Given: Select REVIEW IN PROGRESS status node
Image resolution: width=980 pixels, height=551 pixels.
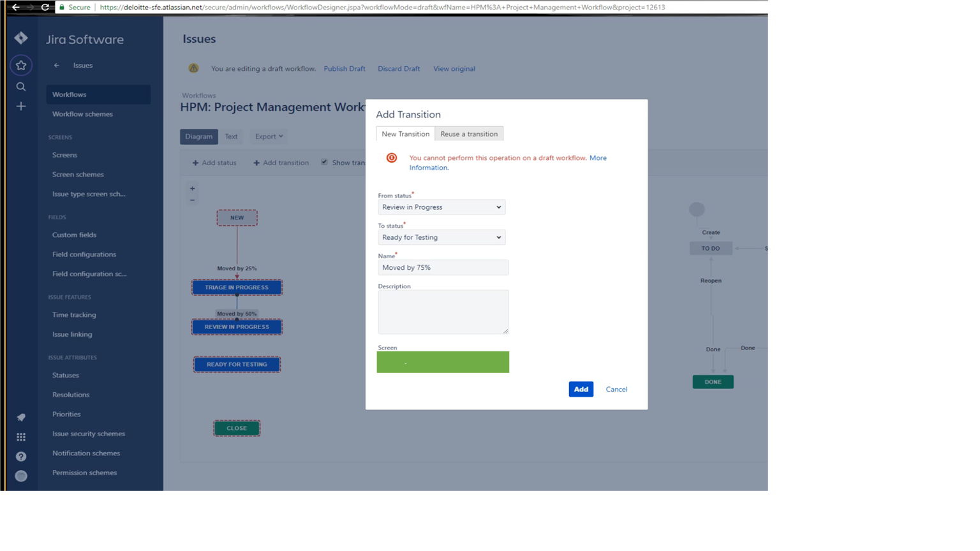Looking at the screenshot, I should click(x=237, y=327).
